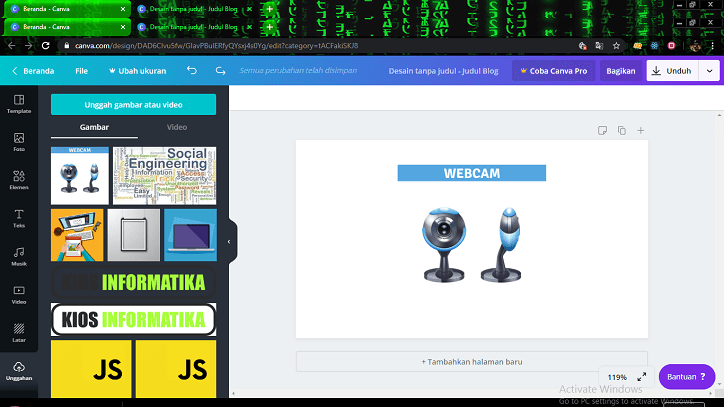The height and width of the screenshot is (407, 724).
Task: Enter fullscreen presentation mode
Action: point(641,377)
